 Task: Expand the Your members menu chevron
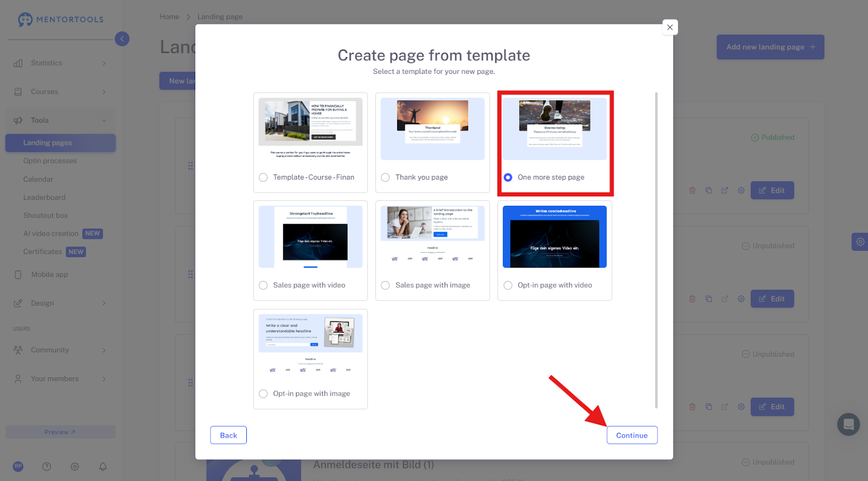(x=104, y=379)
